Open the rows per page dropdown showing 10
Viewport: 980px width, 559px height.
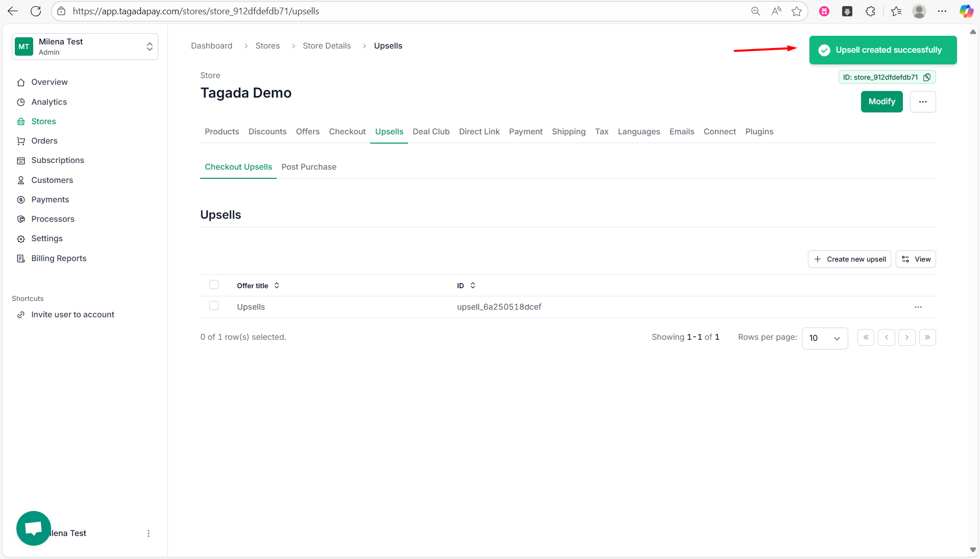(x=824, y=338)
